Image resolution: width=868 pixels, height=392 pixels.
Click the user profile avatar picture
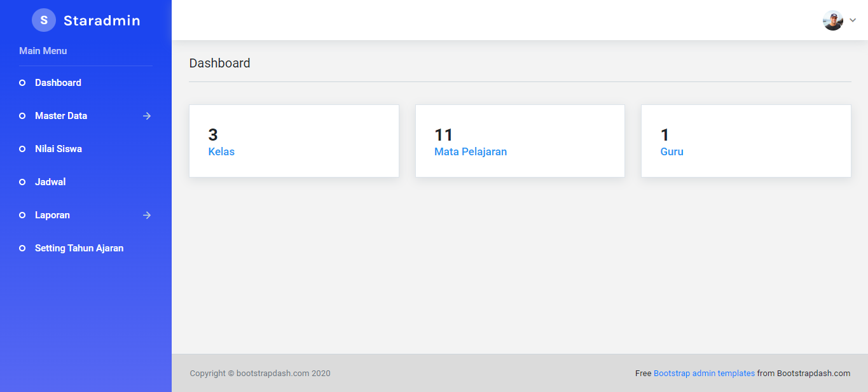pos(832,20)
